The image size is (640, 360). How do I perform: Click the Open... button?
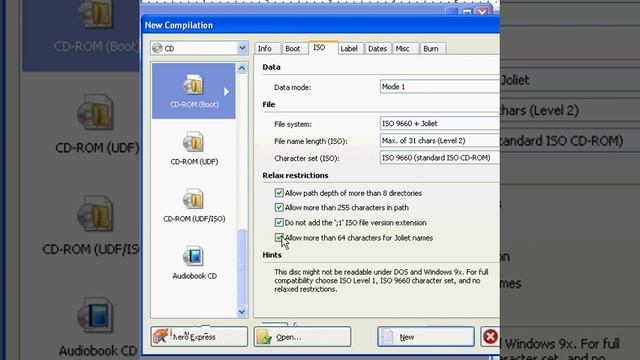[302, 337]
